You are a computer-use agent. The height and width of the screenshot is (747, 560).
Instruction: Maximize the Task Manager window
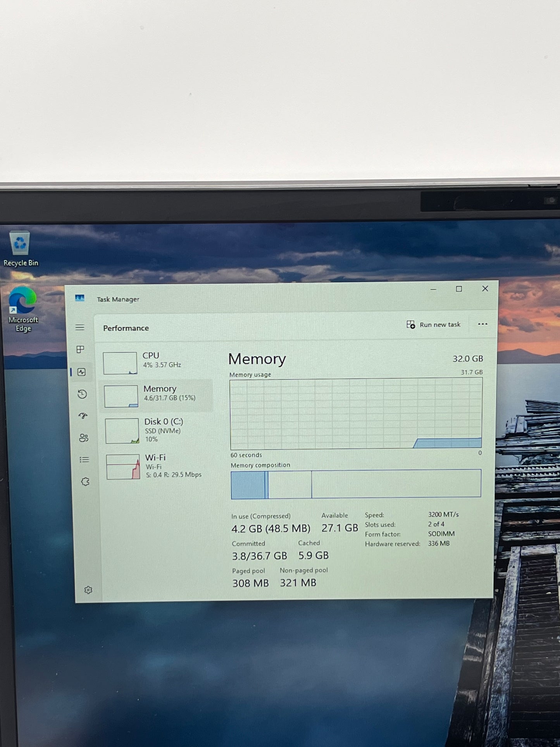point(459,289)
